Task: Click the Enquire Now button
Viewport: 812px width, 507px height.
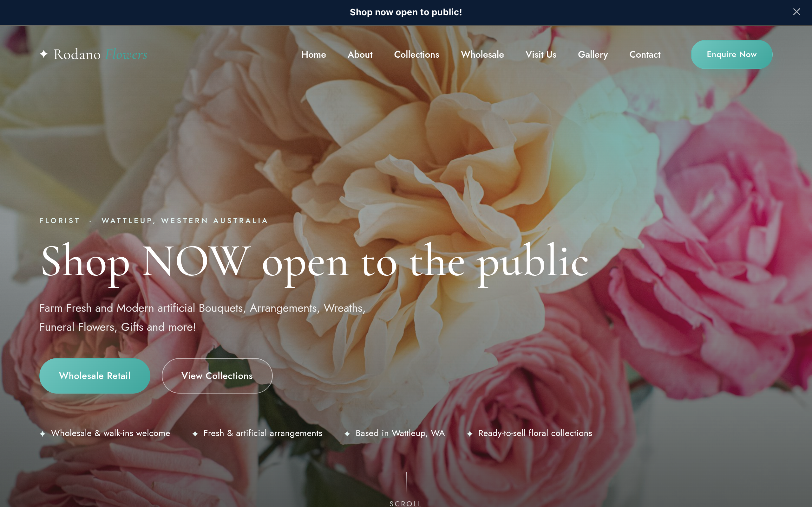Action: 731,54
